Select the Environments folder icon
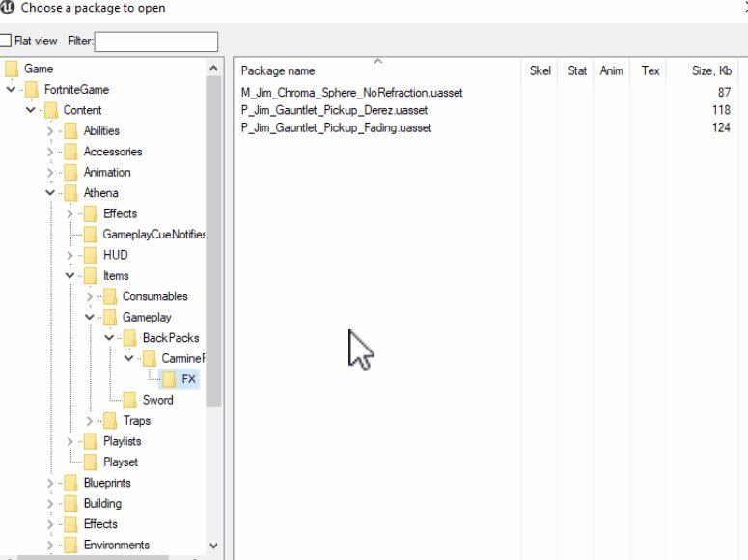 point(70,545)
